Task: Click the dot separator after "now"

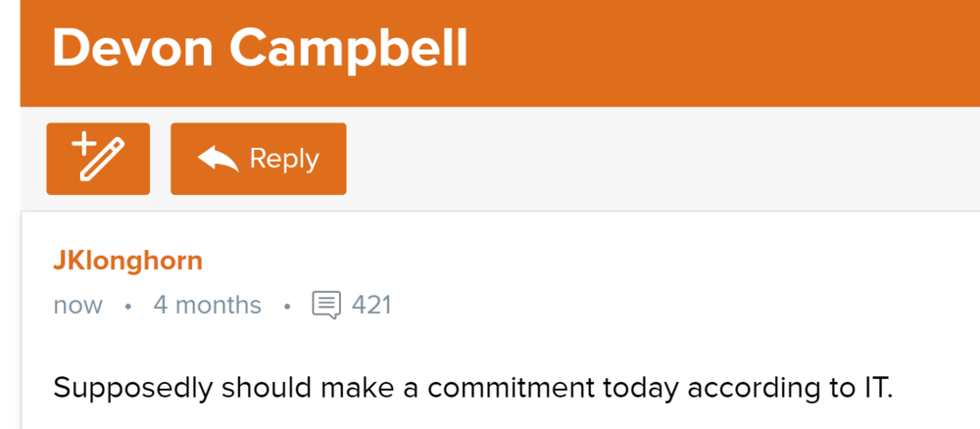Action: pos(127,306)
